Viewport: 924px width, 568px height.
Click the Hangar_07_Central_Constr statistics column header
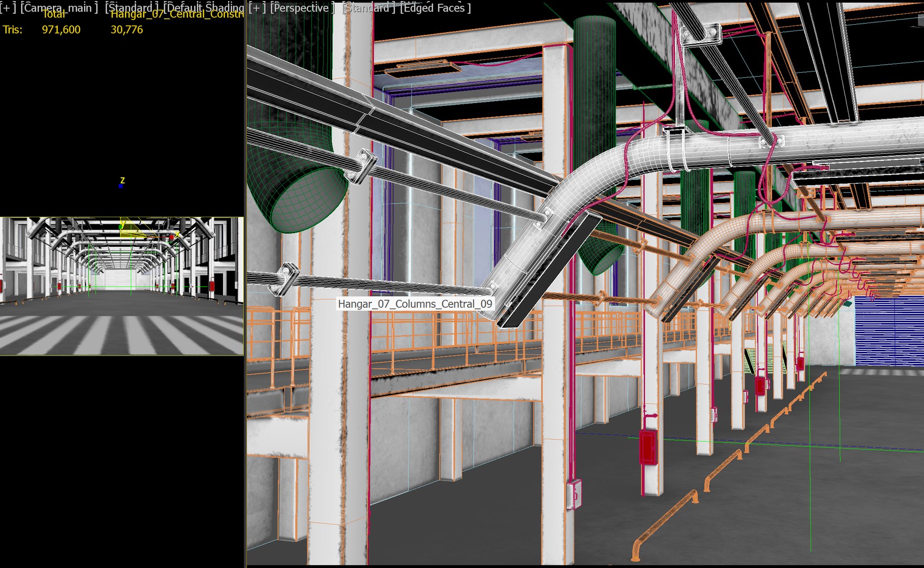pos(177,14)
